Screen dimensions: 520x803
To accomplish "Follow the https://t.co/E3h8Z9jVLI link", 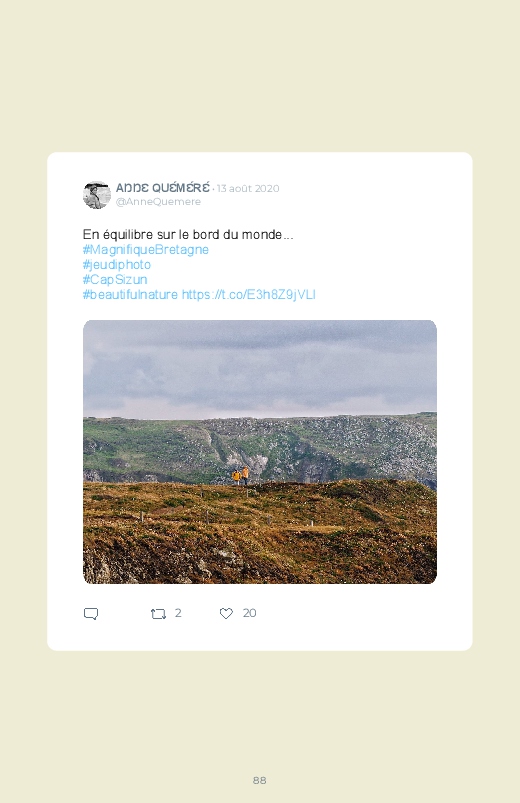I will click(x=248, y=294).
